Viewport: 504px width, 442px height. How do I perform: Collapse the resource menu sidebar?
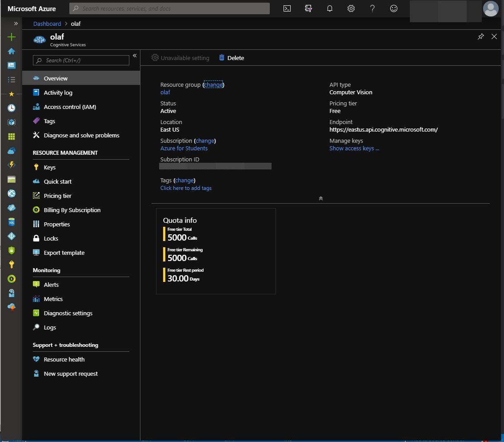(x=135, y=56)
